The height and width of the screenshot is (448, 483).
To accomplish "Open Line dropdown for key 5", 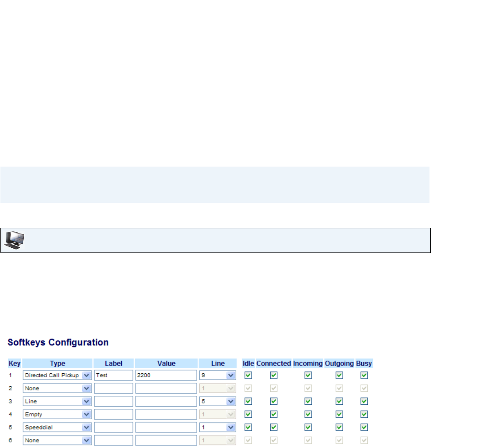I will point(218,427).
